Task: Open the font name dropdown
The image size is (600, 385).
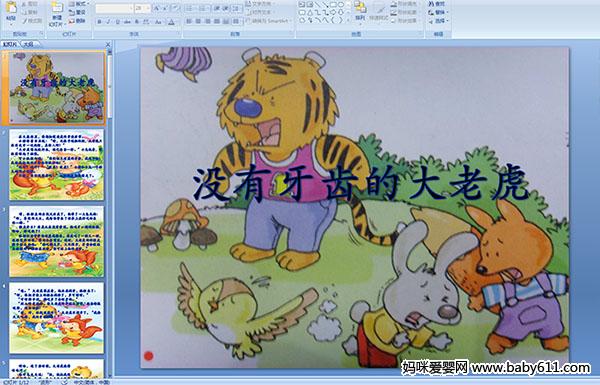Action: point(130,8)
